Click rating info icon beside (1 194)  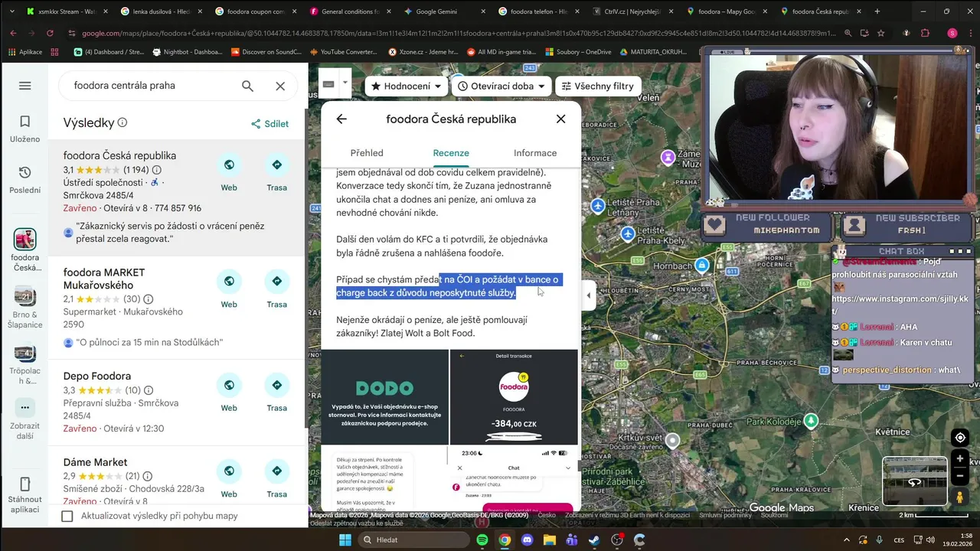tap(157, 170)
